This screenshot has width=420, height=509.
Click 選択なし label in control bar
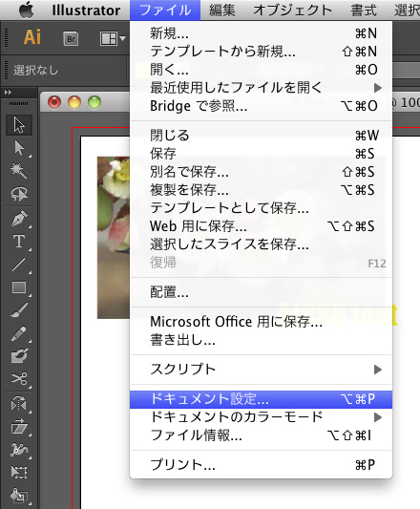click(35, 70)
